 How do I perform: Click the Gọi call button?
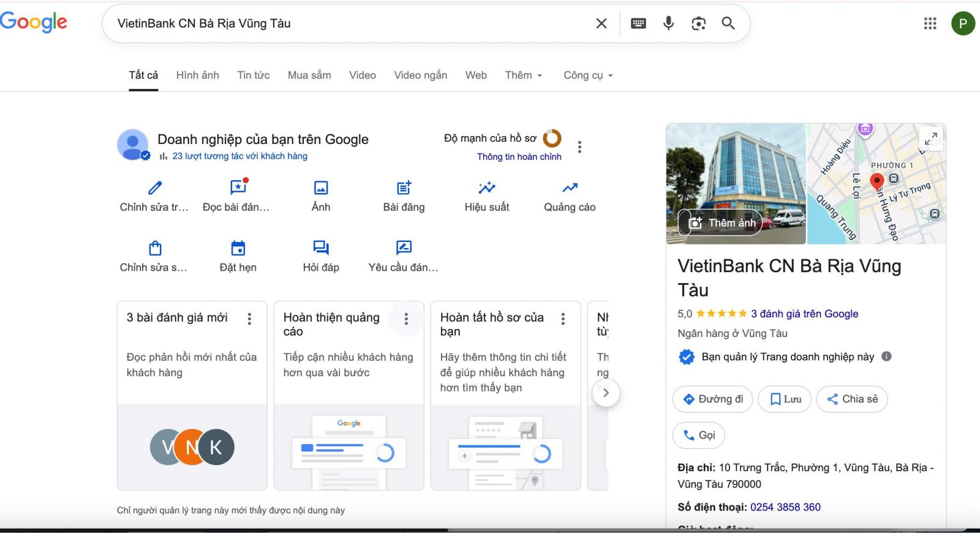[699, 436]
